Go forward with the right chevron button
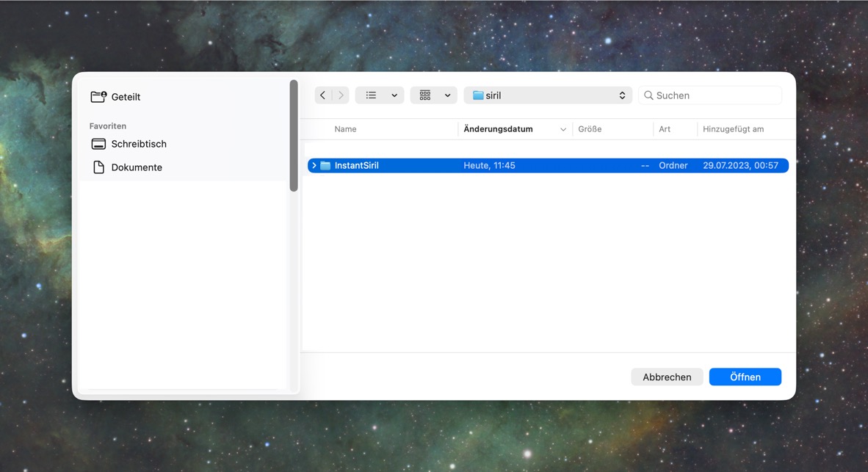The width and height of the screenshot is (868, 472). 341,95
